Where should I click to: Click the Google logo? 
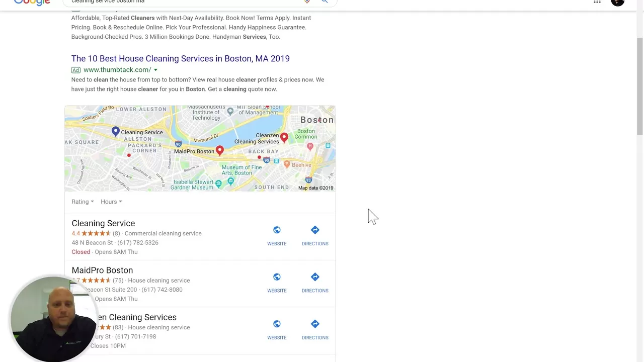point(32,3)
